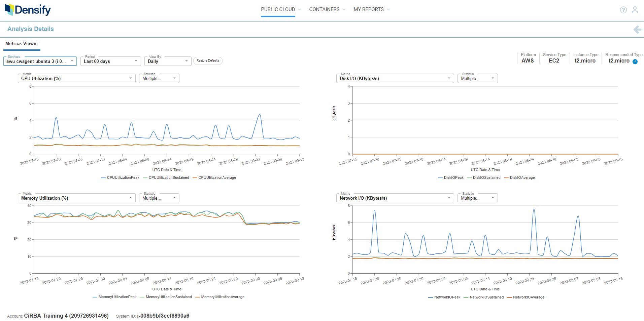Click the help question mark icon
The height and width of the screenshot is (321, 644).
623,10
